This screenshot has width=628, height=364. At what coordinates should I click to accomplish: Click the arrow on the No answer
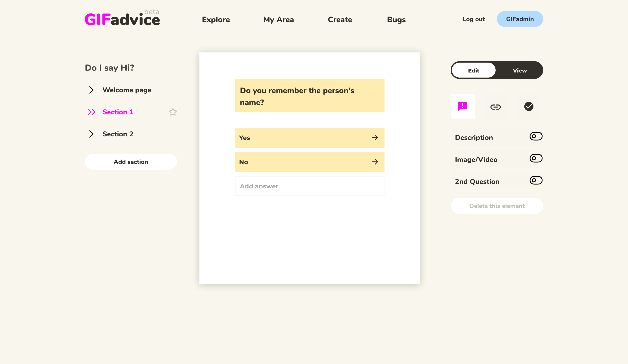point(375,162)
